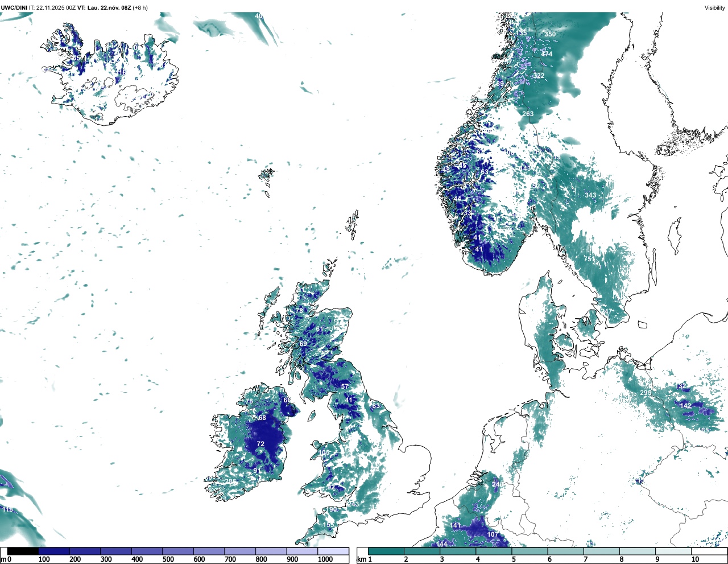Click the '343' value over Sweden
The height and width of the screenshot is (564, 728).
click(590, 195)
